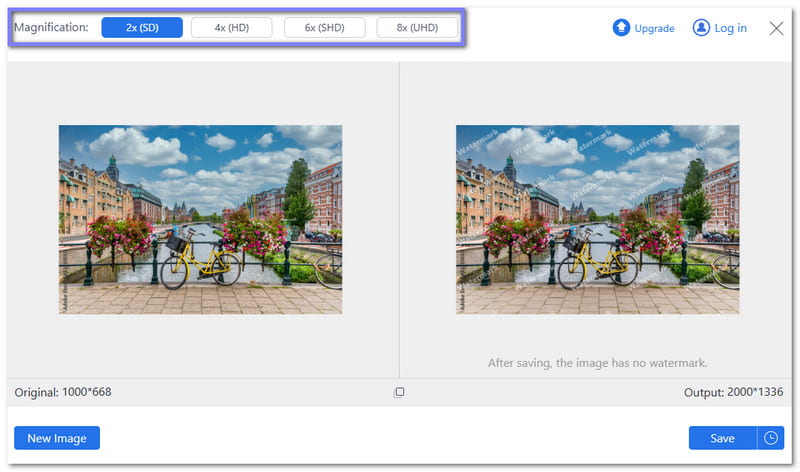
Task: Click the original image preview on left
Action: 200,219
